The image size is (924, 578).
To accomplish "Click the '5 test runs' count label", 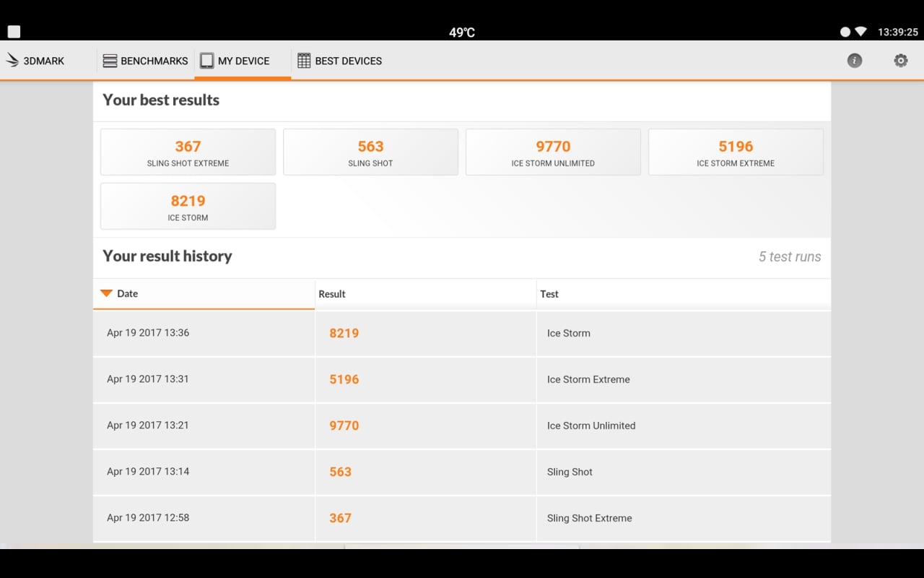I will click(790, 256).
